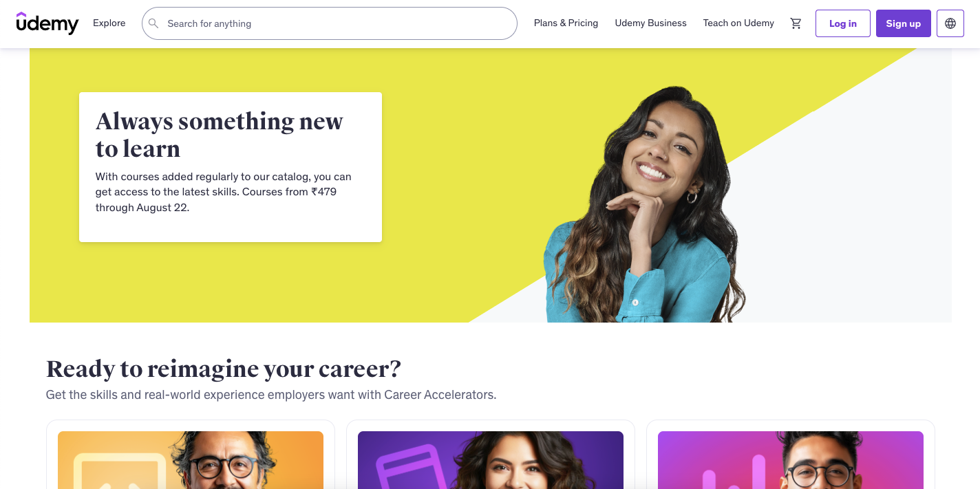Open the Explore menu
Viewport: 980px width, 489px height.
(x=109, y=23)
